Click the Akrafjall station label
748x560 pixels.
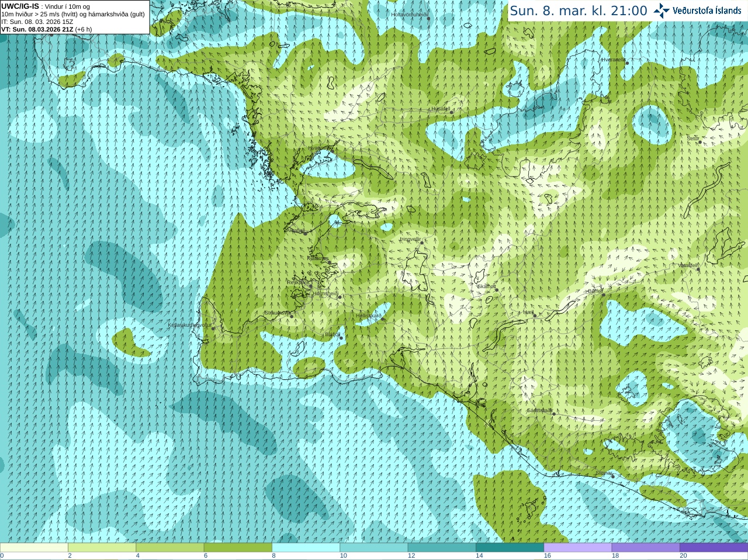click(297, 230)
